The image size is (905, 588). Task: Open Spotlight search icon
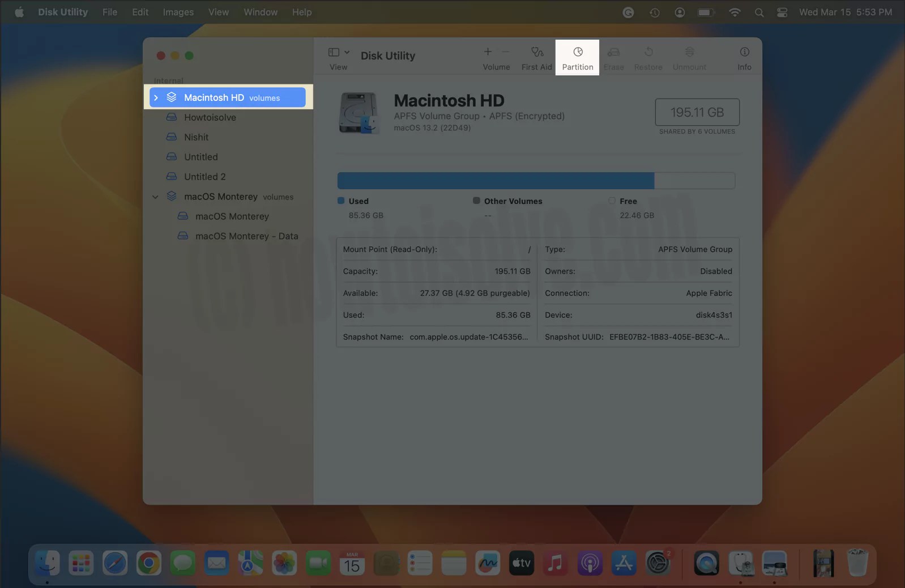759,12
